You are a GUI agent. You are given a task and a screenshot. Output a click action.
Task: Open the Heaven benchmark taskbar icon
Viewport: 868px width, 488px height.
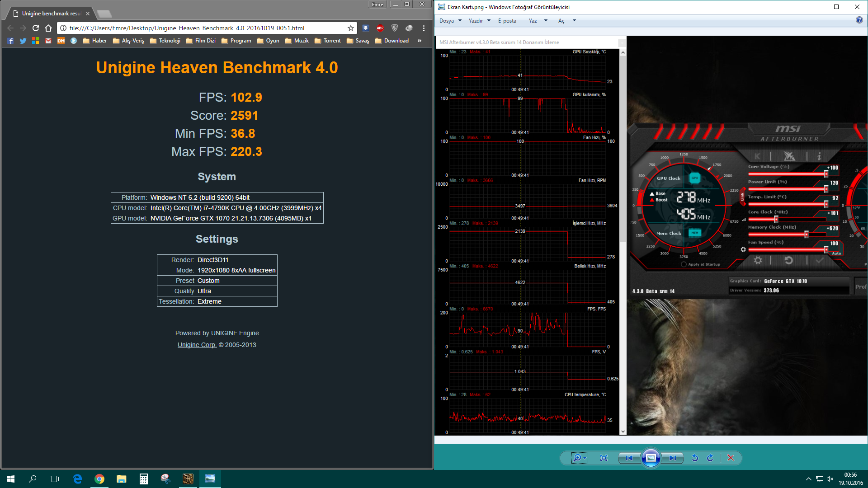188,479
